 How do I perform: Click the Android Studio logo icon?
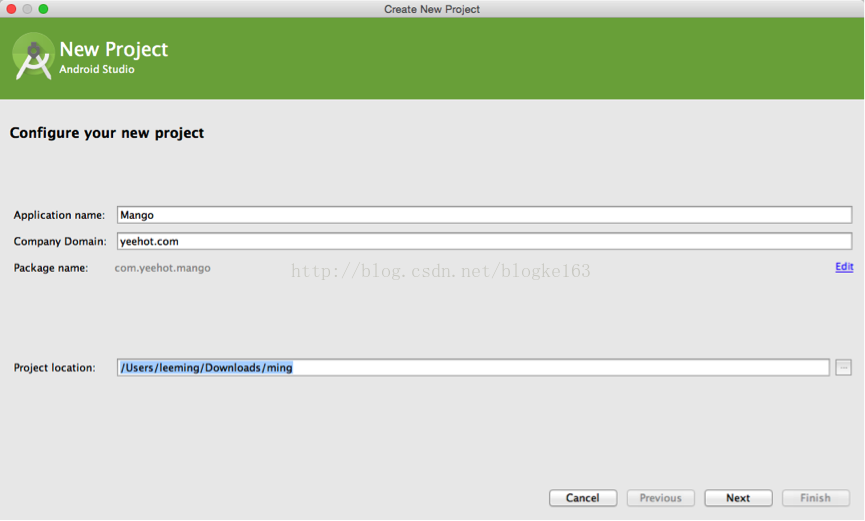(33, 56)
